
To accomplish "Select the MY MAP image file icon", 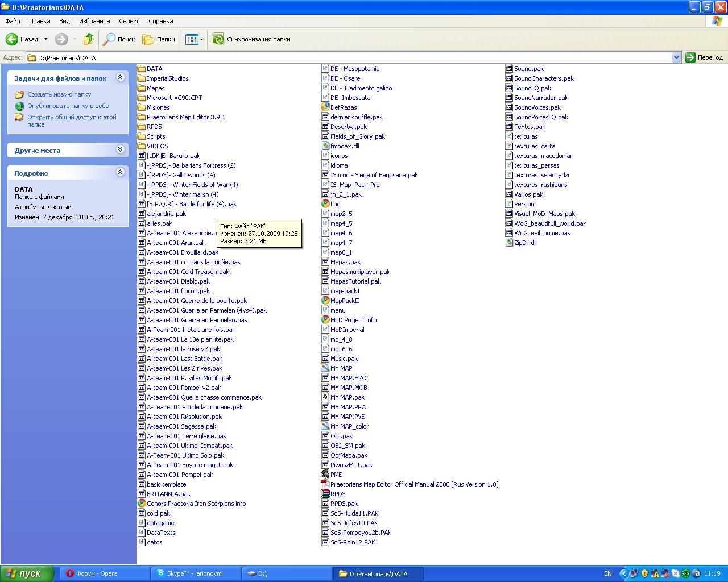I will point(325,368).
